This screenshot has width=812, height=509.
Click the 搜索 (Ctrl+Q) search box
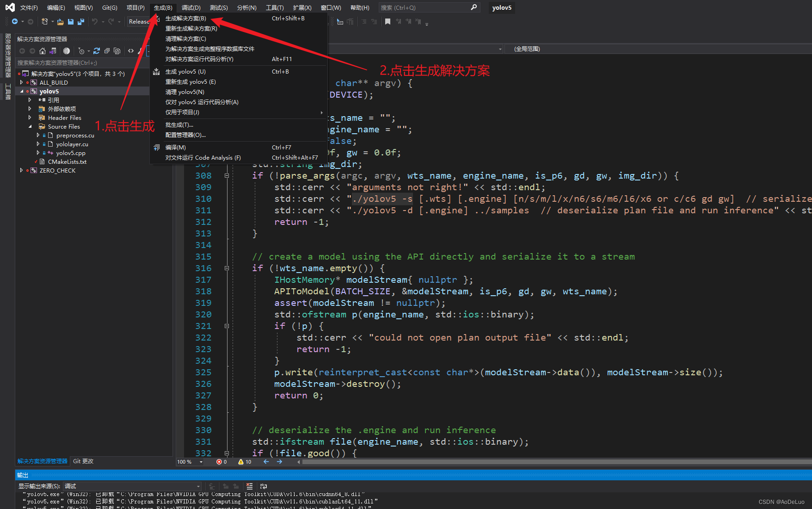point(429,7)
